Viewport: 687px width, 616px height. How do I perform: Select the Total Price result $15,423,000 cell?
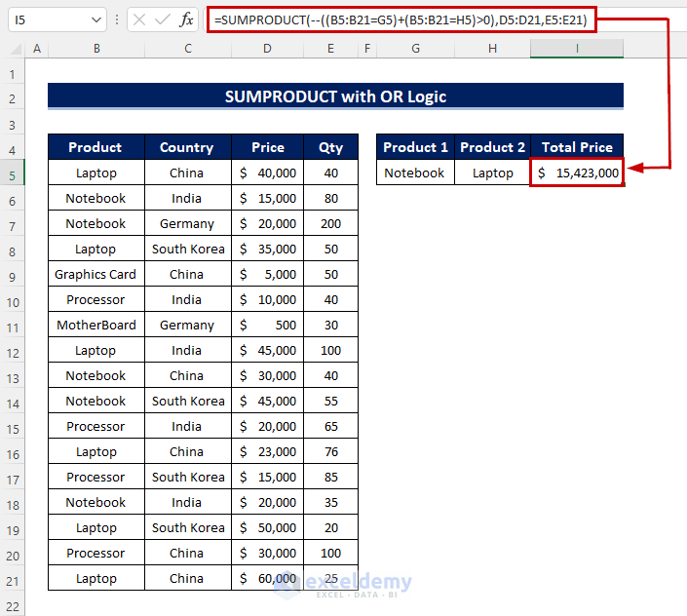coord(577,173)
